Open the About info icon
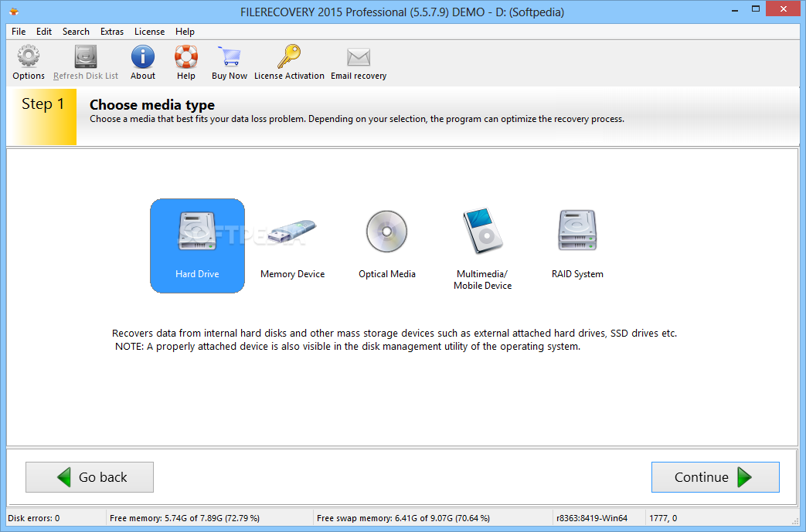806x532 pixels. (x=143, y=56)
